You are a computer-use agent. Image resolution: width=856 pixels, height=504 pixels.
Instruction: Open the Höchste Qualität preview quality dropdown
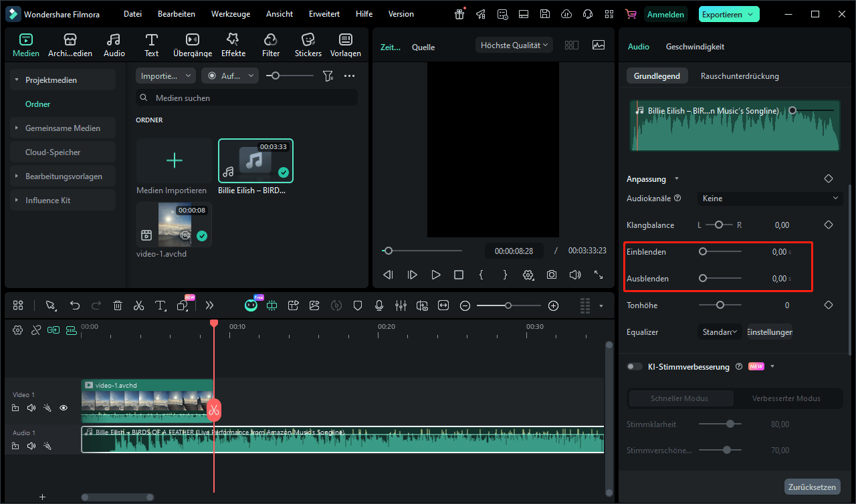[x=514, y=45]
